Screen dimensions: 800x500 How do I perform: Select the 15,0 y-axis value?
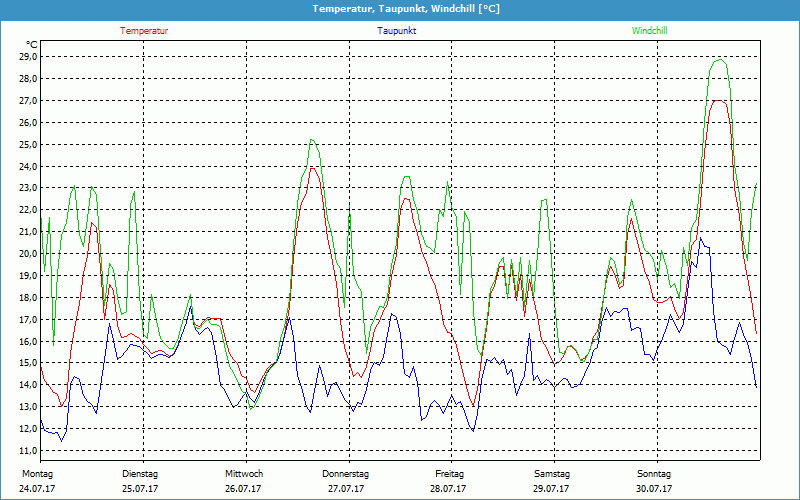click(28, 363)
